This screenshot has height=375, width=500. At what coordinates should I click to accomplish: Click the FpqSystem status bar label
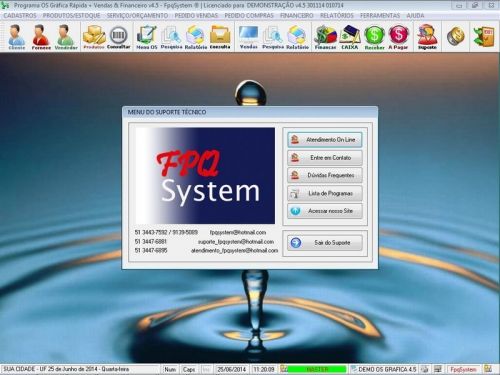coord(463,369)
